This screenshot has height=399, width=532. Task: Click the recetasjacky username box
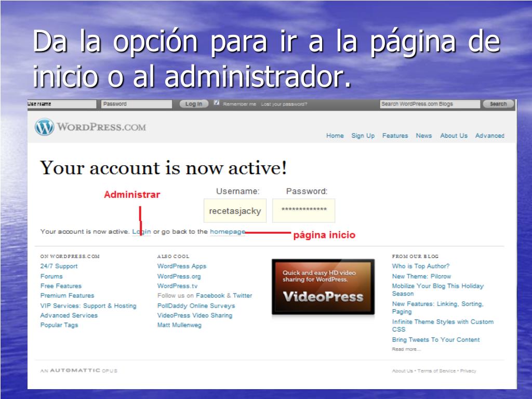235,211
